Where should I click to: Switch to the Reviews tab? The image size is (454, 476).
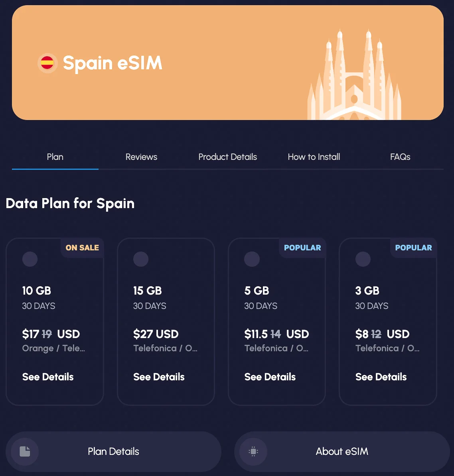click(x=141, y=157)
